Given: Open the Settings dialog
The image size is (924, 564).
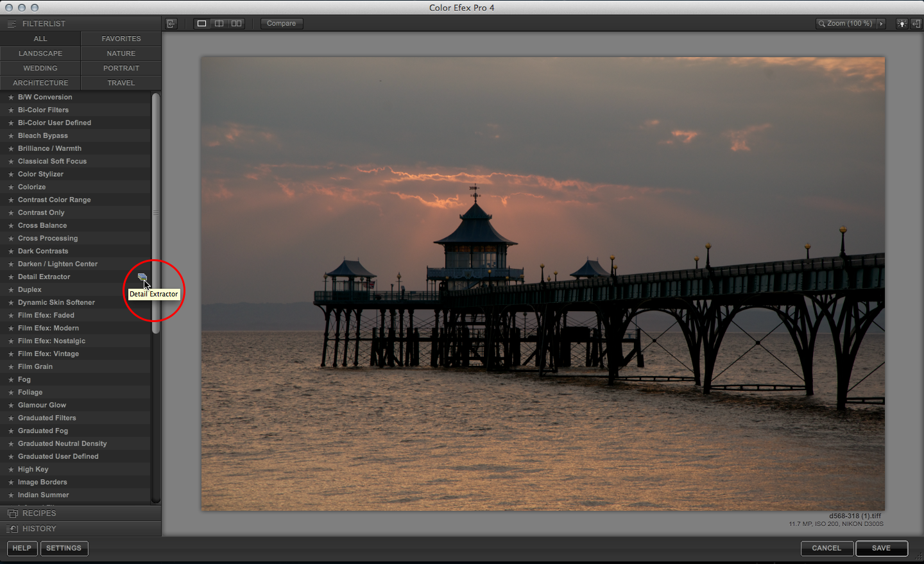Looking at the screenshot, I should click(x=64, y=549).
